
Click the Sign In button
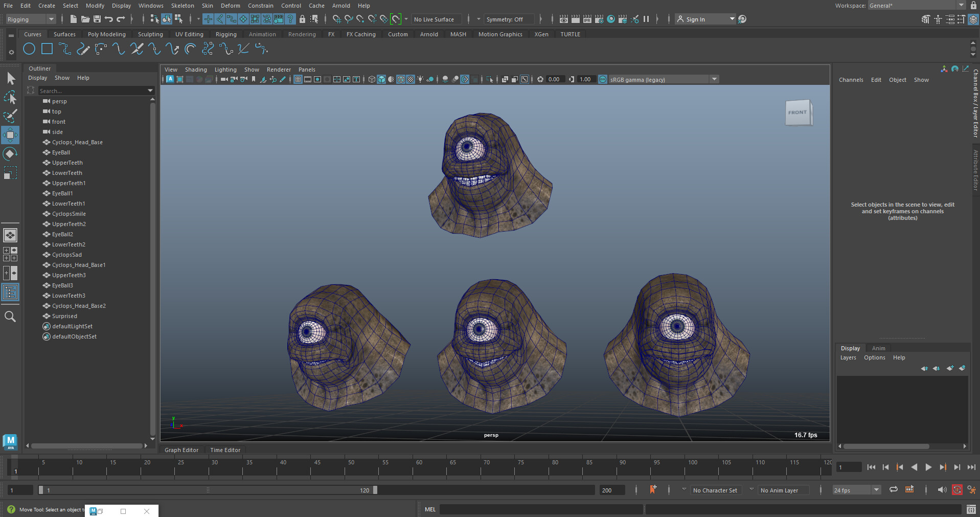[695, 19]
